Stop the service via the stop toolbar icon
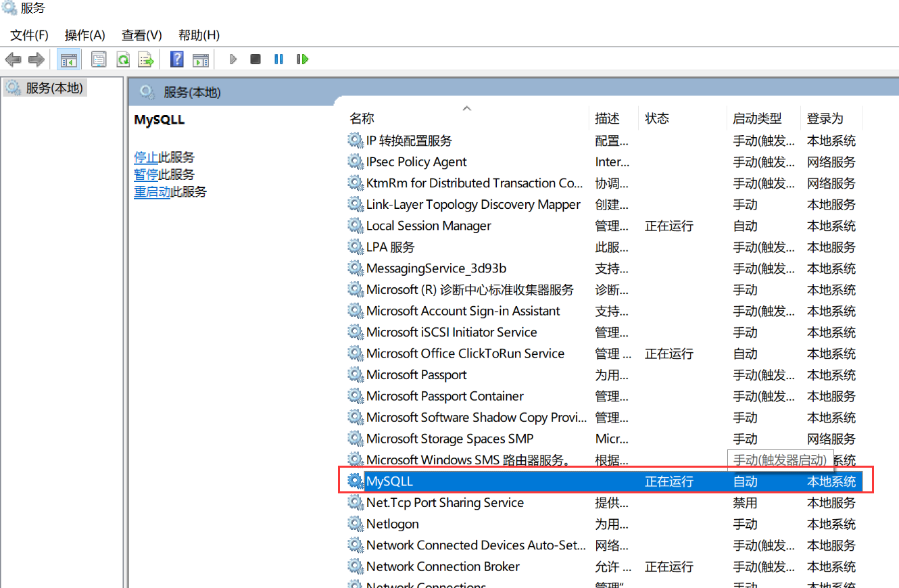This screenshot has height=588, width=899. [x=255, y=59]
